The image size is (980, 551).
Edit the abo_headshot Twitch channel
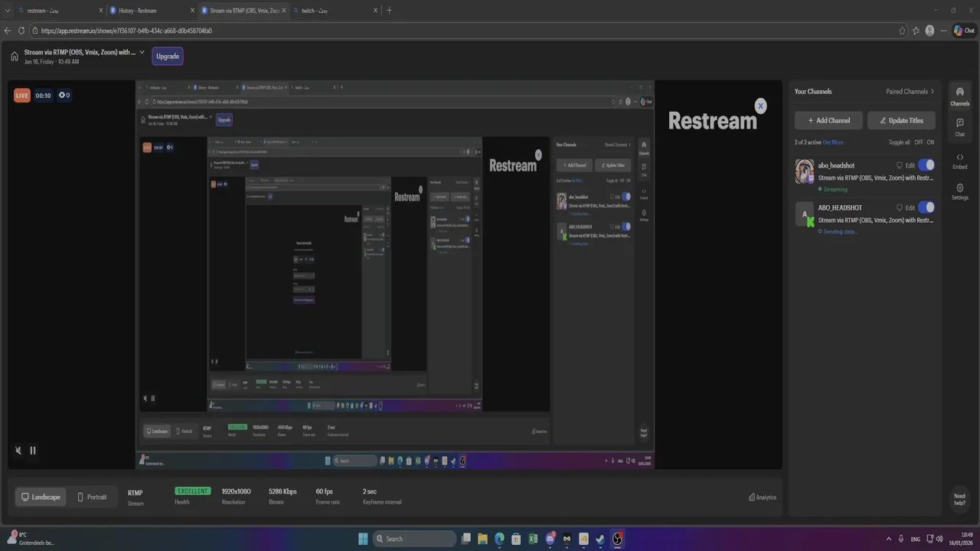(x=910, y=165)
